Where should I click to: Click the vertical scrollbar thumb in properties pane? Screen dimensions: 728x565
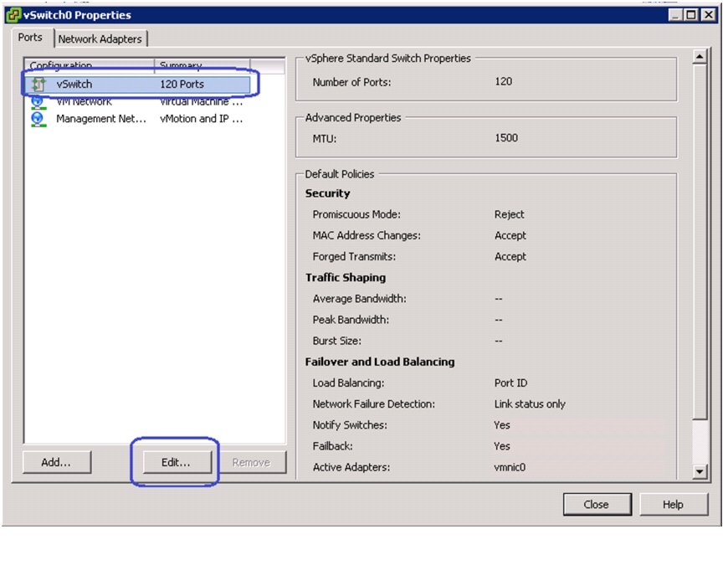[x=700, y=242]
